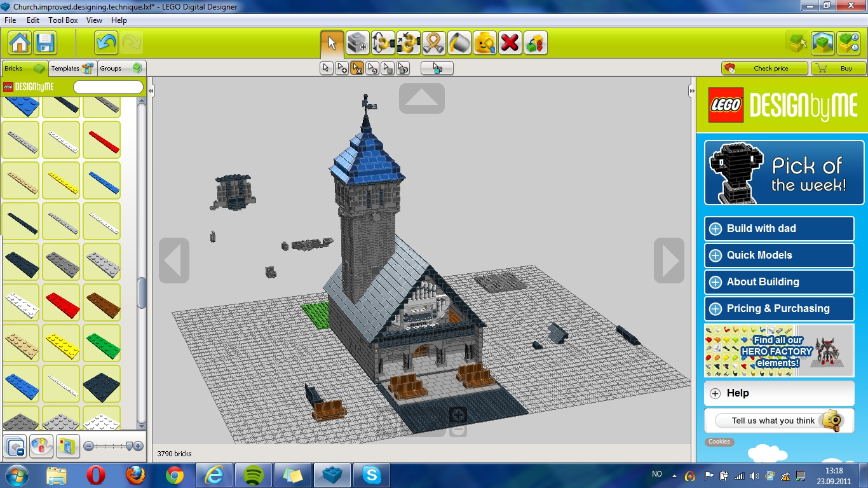Image resolution: width=868 pixels, height=488 pixels.
Task: Click the greyed-out Redo arrow
Action: click(x=132, y=43)
